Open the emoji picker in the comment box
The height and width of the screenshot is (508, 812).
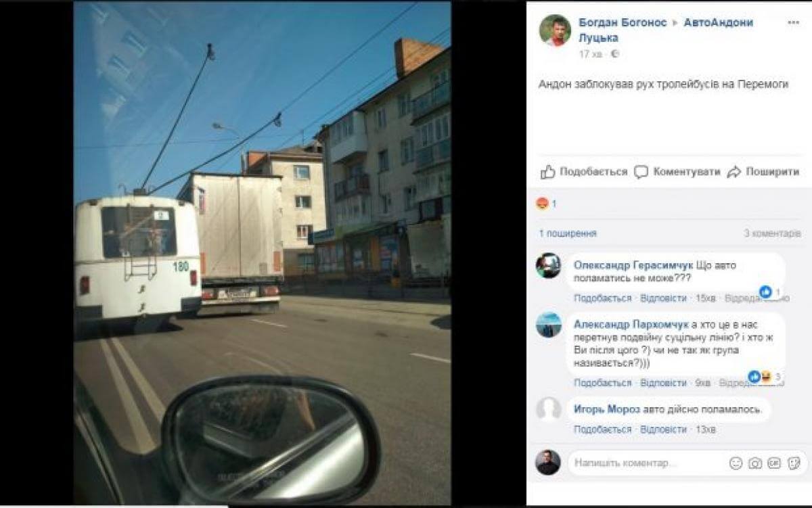(736, 463)
